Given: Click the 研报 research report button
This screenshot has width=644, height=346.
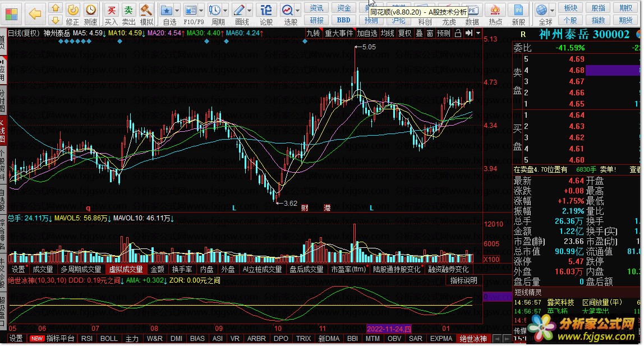Looking at the screenshot, I should (316, 20).
